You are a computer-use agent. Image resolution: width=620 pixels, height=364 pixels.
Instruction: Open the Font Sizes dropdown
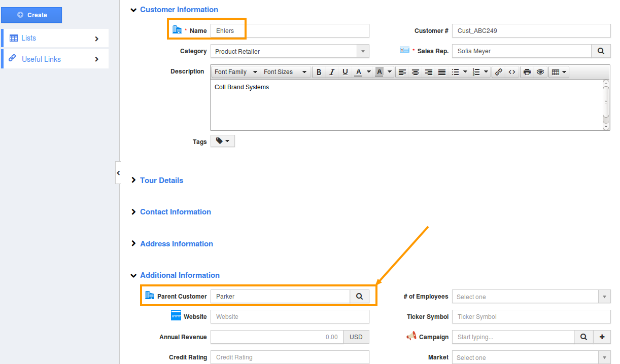[285, 72]
